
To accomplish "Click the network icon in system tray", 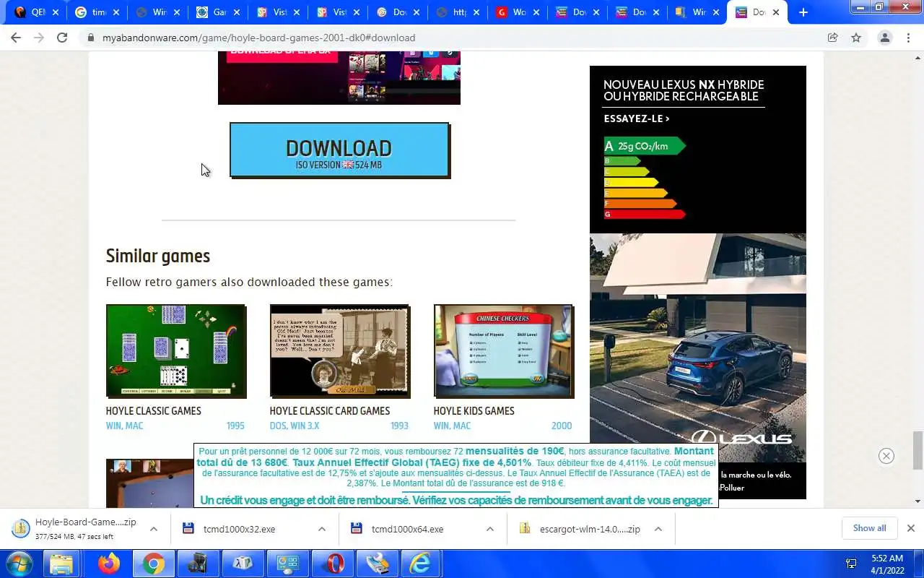I will click(851, 564).
